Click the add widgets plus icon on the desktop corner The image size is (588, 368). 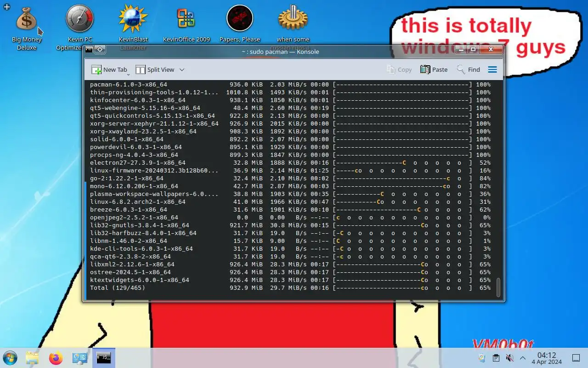[6, 7]
